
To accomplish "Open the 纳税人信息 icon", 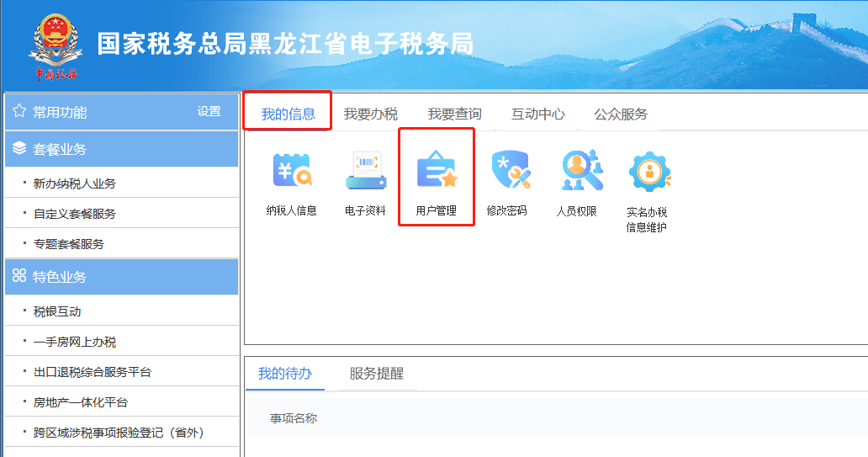I will click(292, 171).
